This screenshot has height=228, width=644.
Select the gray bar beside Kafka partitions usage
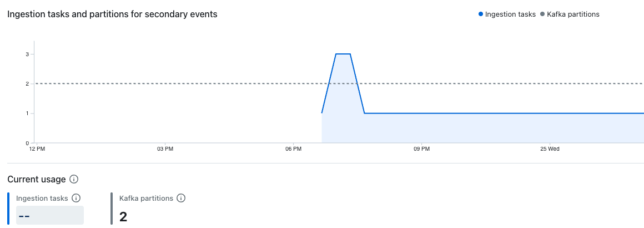coord(112,209)
